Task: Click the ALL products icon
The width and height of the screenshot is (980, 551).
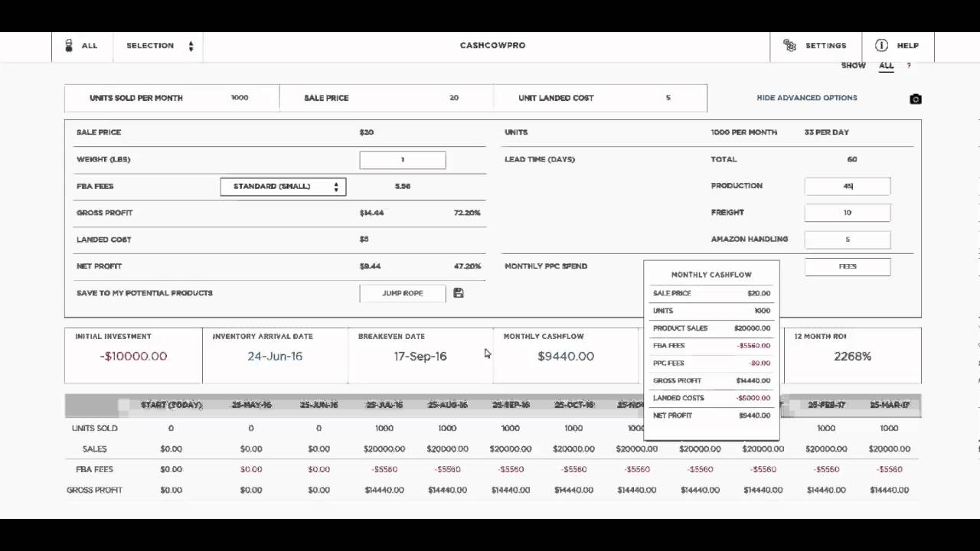Action: 69,46
